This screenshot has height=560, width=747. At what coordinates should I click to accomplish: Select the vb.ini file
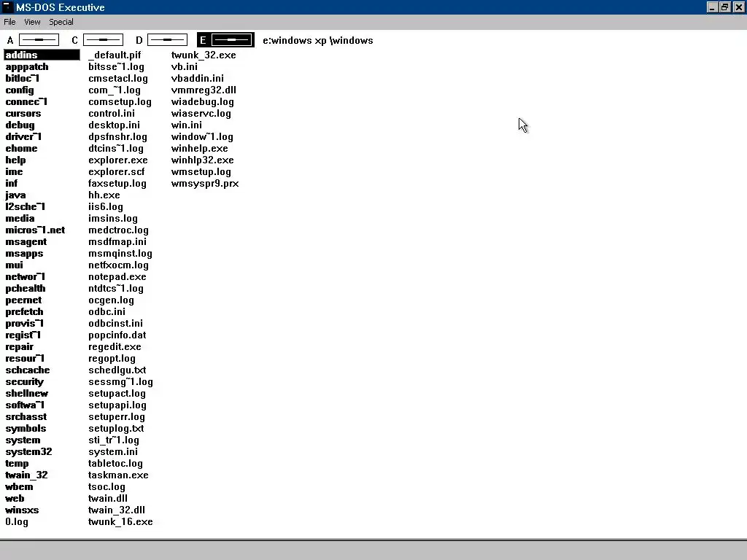pos(185,66)
